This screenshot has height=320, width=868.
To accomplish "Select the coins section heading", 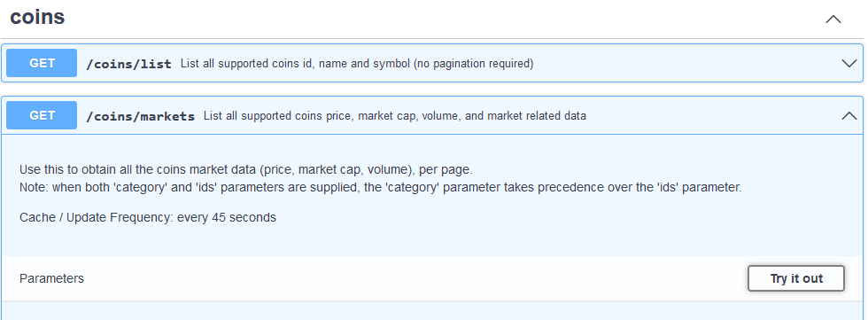I will (x=37, y=17).
